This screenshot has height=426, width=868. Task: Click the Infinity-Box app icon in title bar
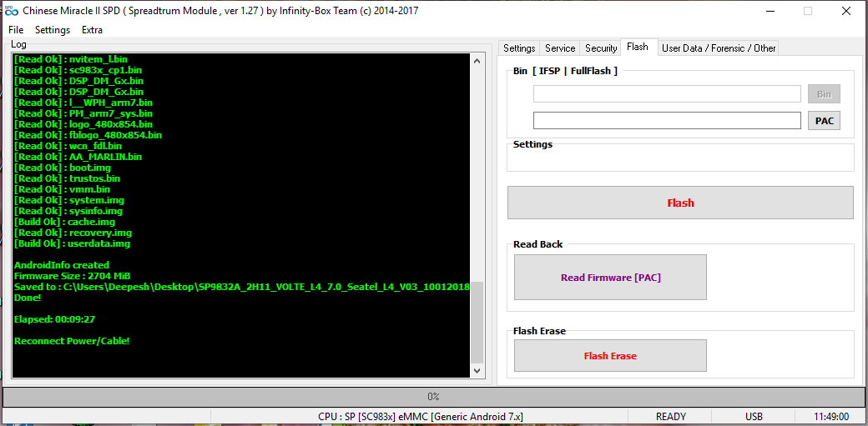click(x=13, y=11)
